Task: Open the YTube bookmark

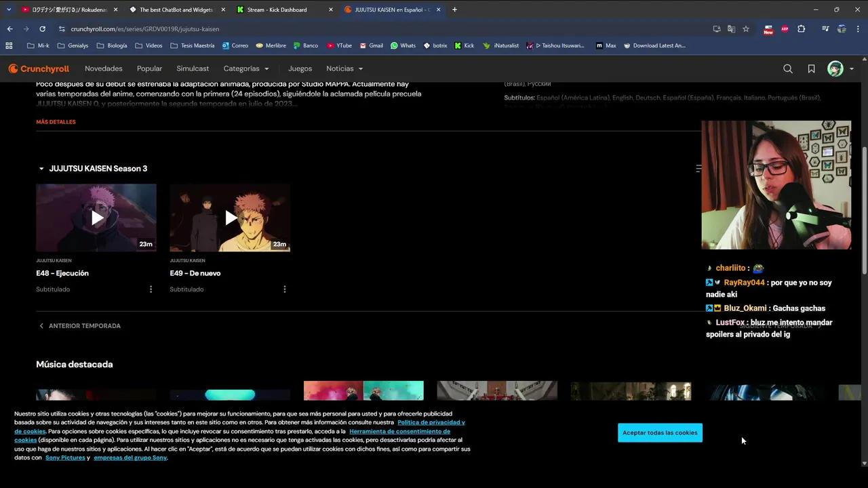Action: pos(339,45)
